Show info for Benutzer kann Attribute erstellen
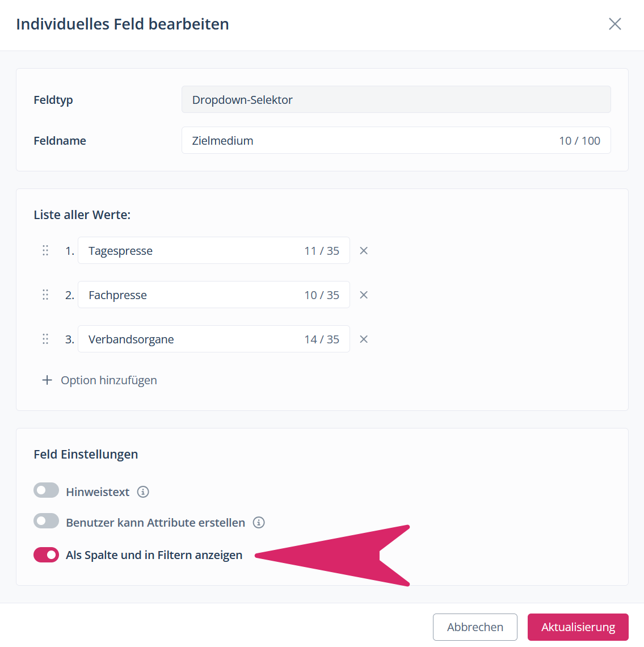Image resolution: width=644 pixels, height=647 pixels. coord(259,523)
